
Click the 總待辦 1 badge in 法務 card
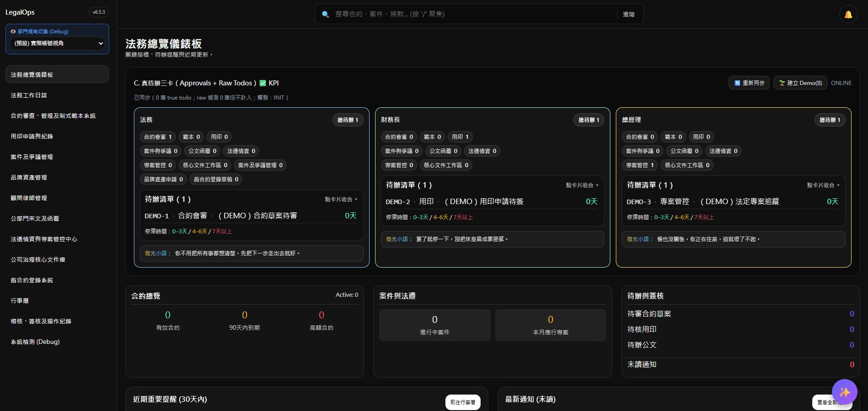(x=348, y=120)
